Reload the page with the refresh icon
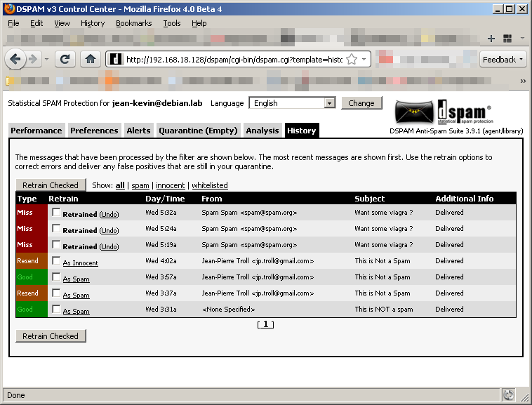The image size is (532, 405). [x=65, y=60]
